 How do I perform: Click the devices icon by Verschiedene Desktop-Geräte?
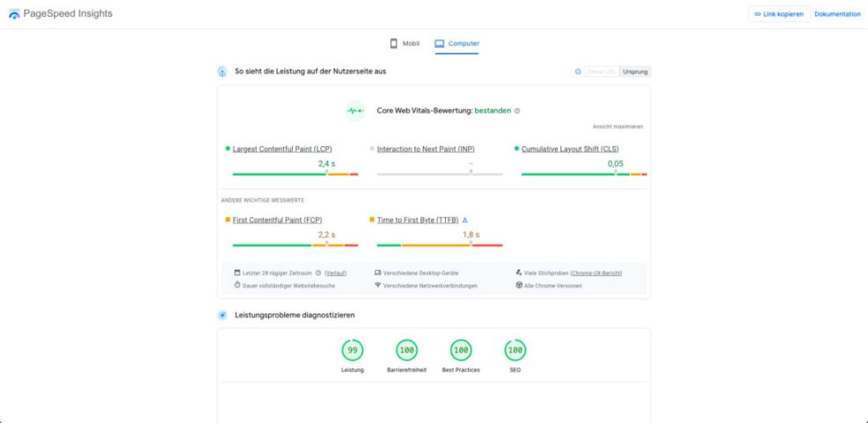click(377, 273)
